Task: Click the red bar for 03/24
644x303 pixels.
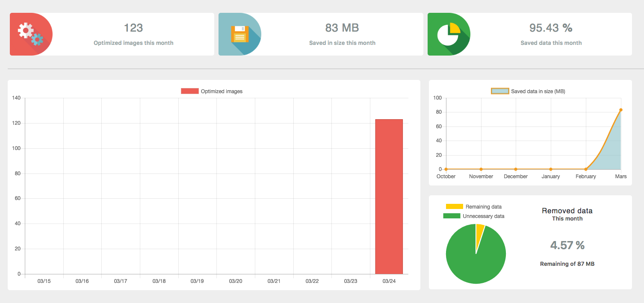Action: [x=389, y=197]
